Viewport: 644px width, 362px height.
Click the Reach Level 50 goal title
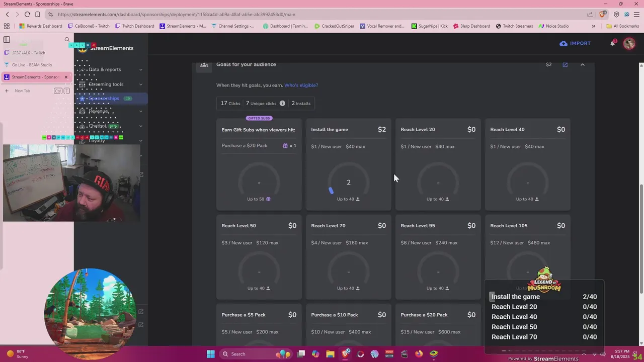[238, 225]
